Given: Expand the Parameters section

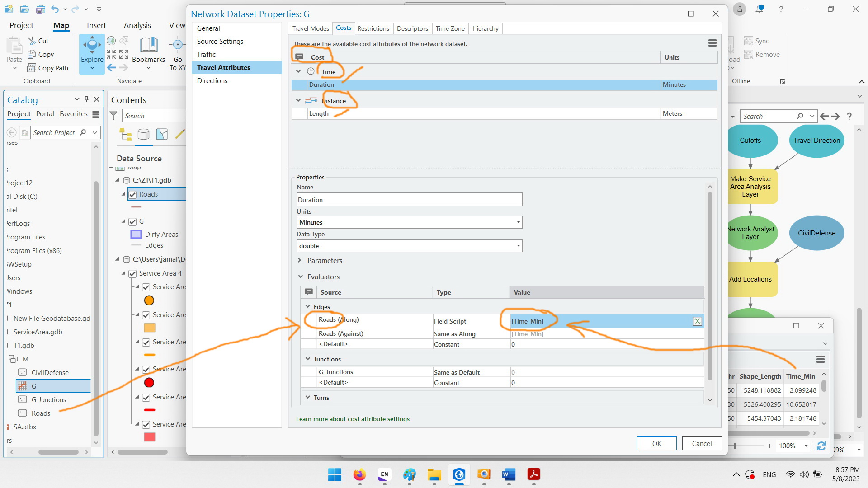Looking at the screenshot, I should pyautogui.click(x=299, y=260).
